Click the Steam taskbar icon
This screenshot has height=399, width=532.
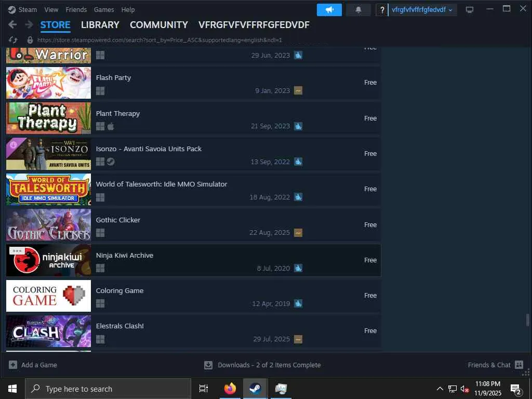[x=255, y=389]
